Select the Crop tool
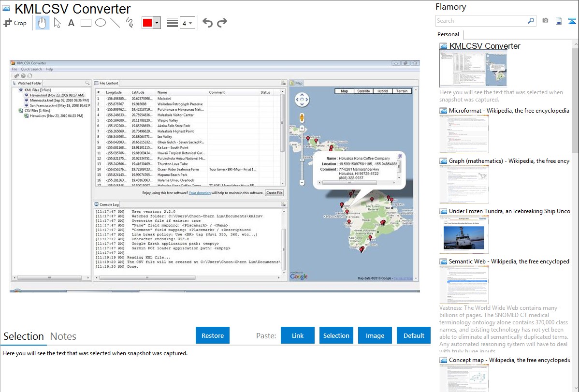The width and height of the screenshot is (579, 392). pyautogui.click(x=15, y=23)
